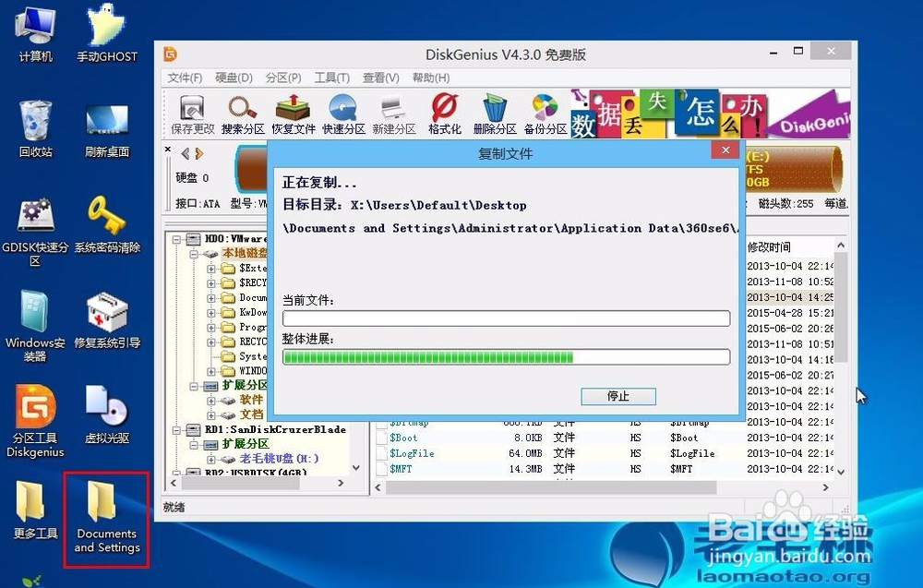The width and height of the screenshot is (923, 588).
Task: Open 文件(F) menu
Action: (x=185, y=78)
